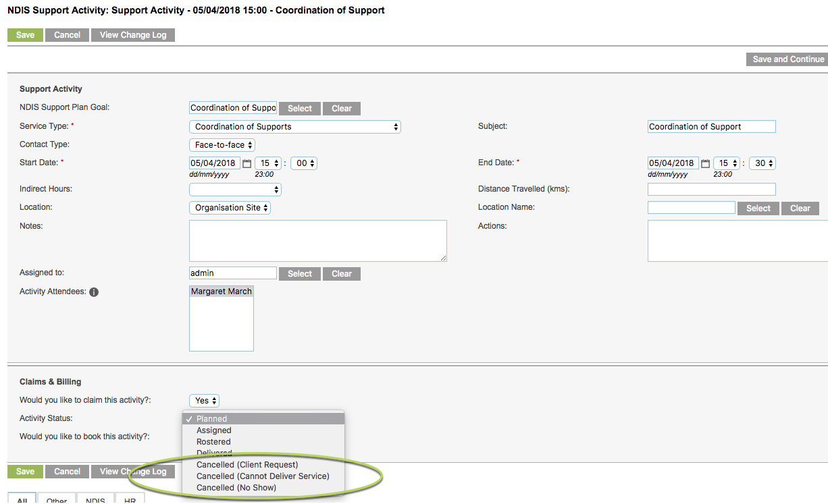Click into the Location Name field
This screenshot has width=828, height=504.
[692, 208]
